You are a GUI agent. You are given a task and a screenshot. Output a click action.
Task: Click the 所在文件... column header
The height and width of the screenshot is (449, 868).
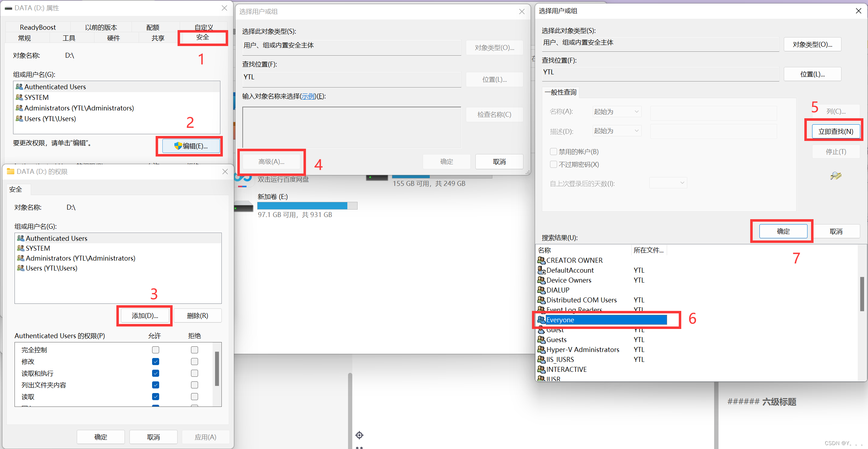pyautogui.click(x=649, y=250)
